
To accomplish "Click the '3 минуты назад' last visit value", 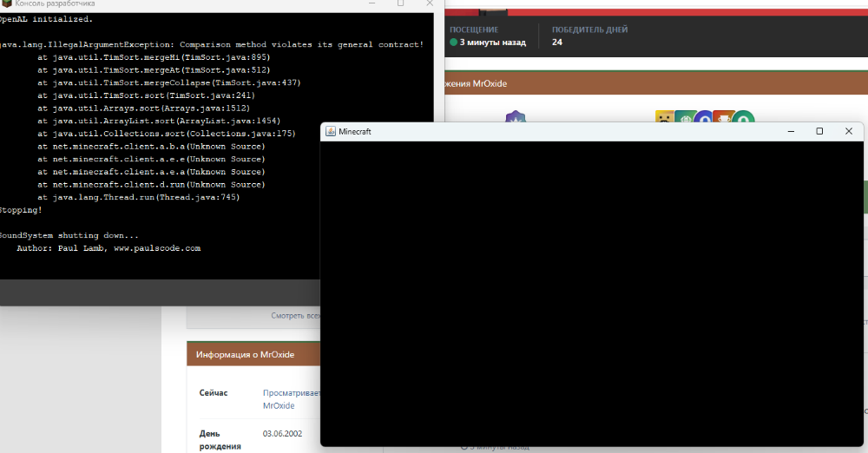I will [493, 42].
